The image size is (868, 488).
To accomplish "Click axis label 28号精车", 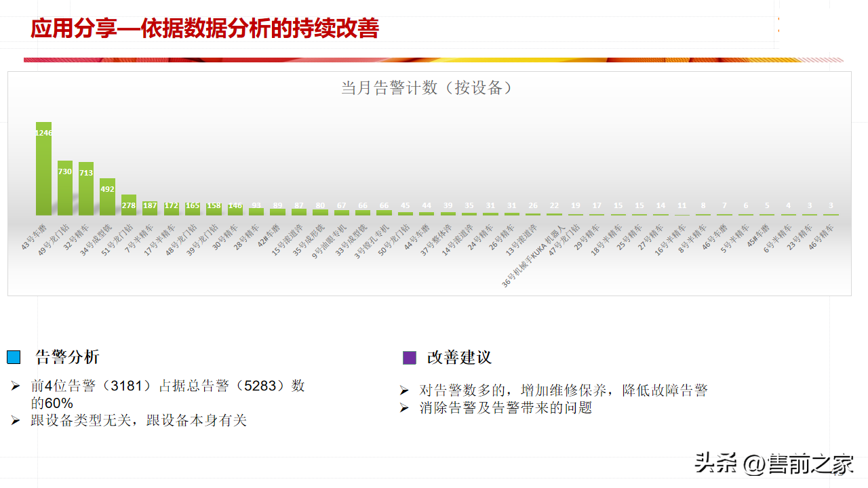I will (247, 237).
